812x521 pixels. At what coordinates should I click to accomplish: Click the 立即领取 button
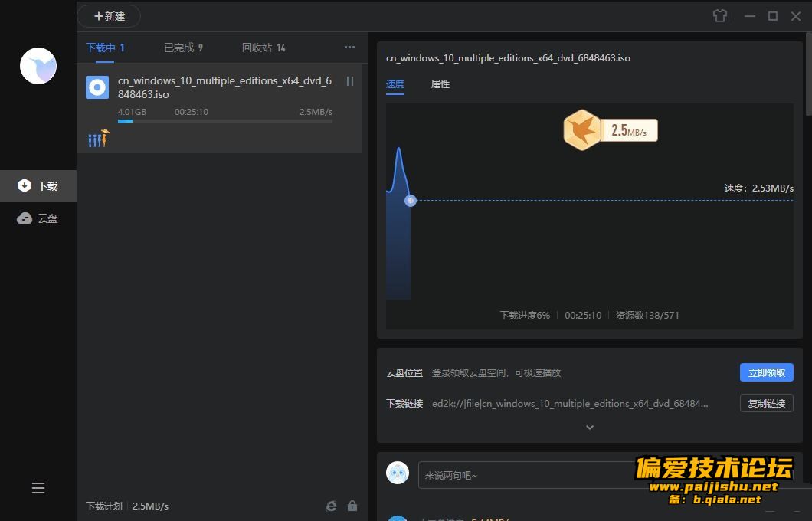767,372
